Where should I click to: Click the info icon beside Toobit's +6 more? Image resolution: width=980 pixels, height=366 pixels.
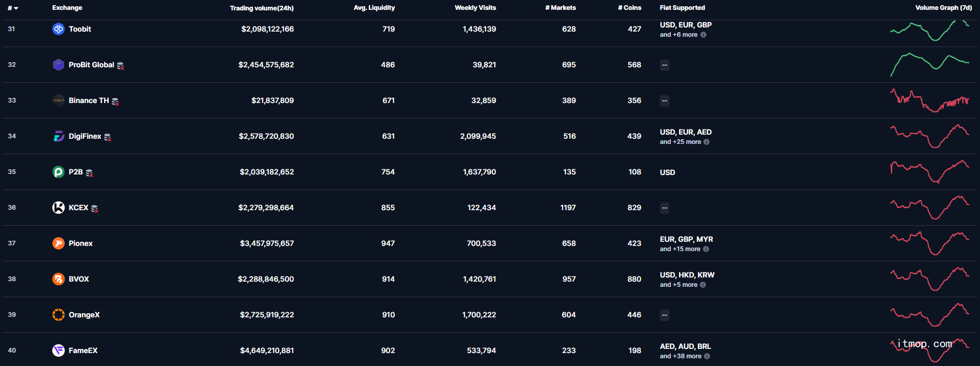[703, 35]
